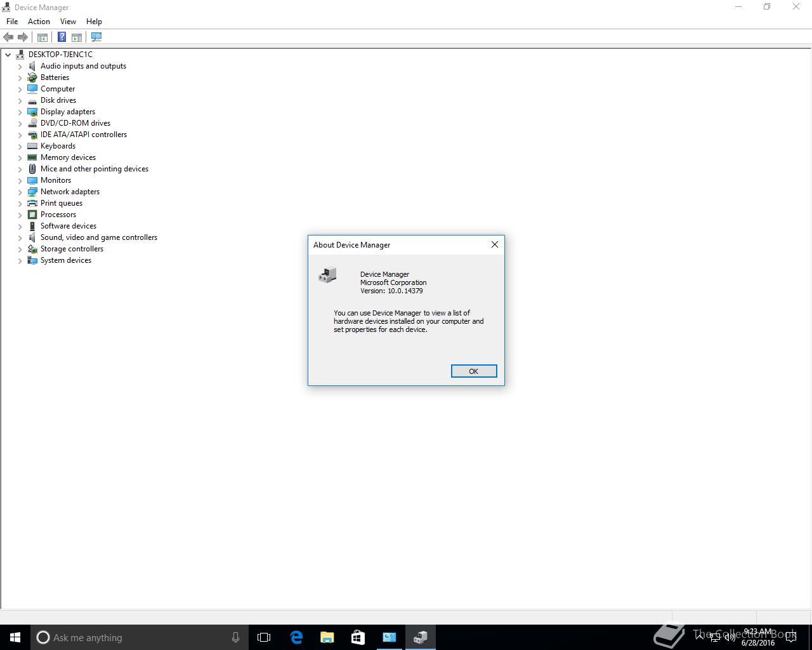Click the blue Help question mark icon
This screenshot has width=812, height=650.
[x=62, y=37]
